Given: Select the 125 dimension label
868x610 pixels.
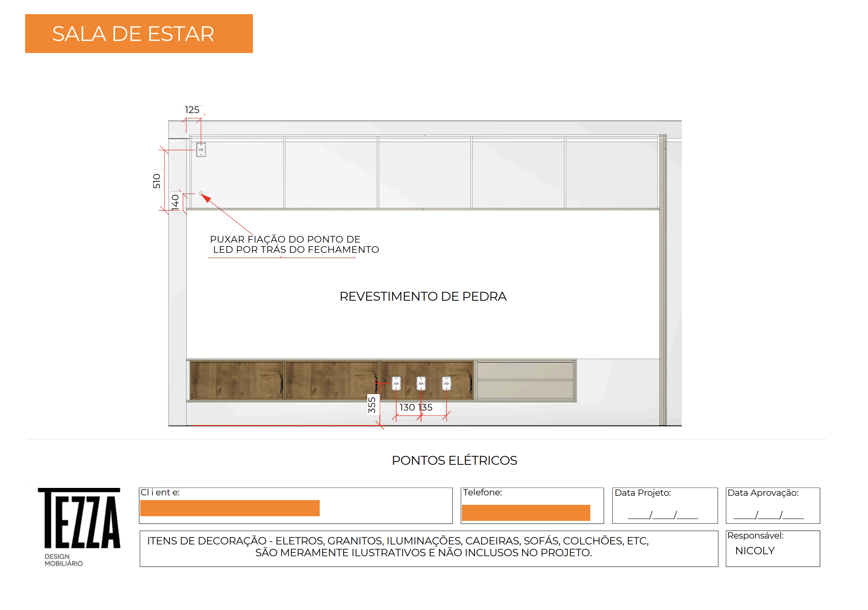Looking at the screenshot, I should point(192,110).
